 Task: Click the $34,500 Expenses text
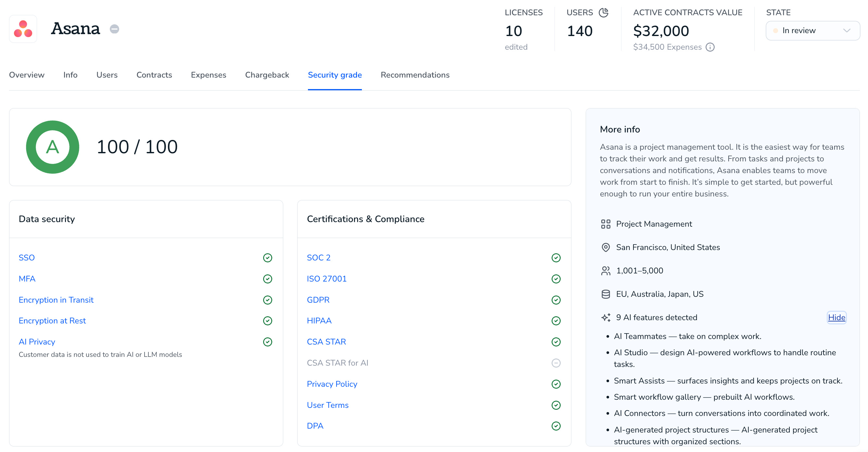point(667,47)
